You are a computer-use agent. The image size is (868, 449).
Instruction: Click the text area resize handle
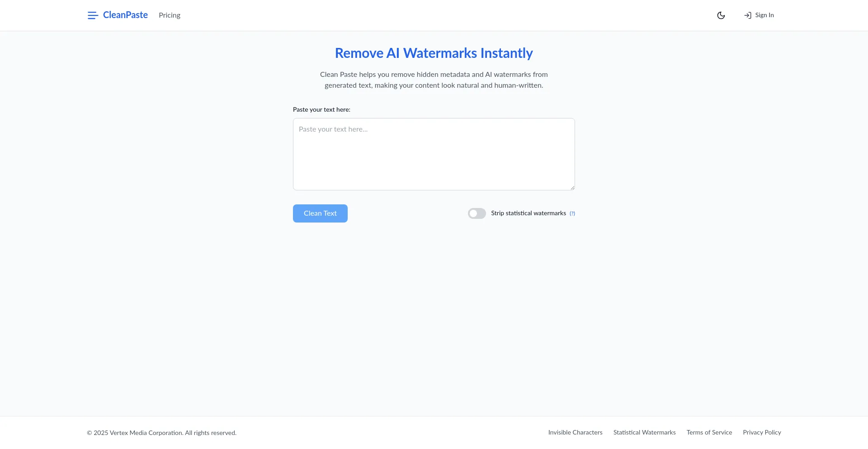click(x=572, y=188)
